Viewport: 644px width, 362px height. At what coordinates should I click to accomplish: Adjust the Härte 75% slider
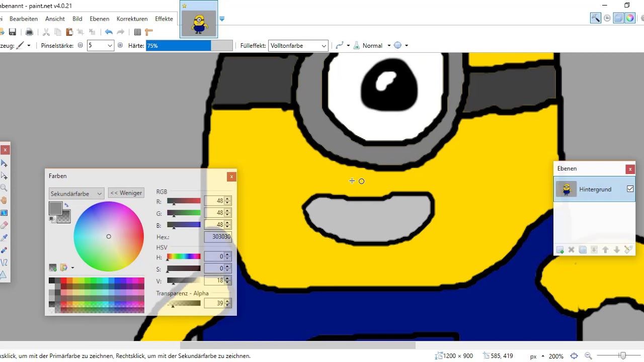pyautogui.click(x=189, y=45)
